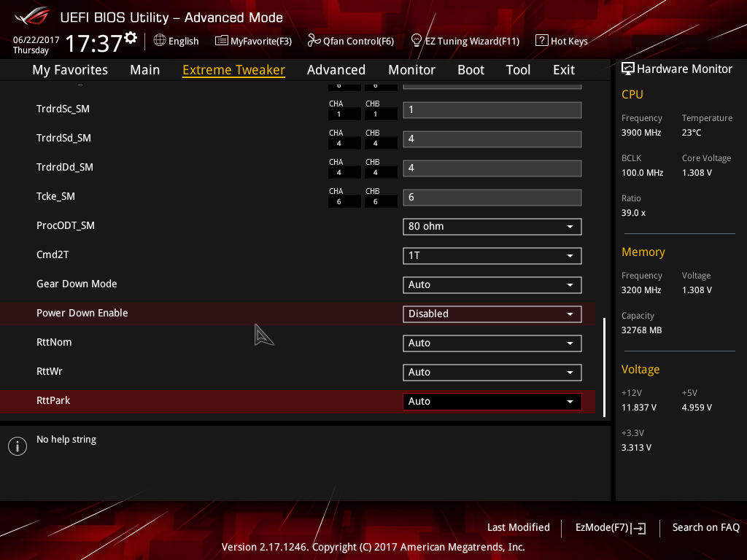Select the Extreme Tweaker tab
Screen dimensions: 747x560
(x=234, y=70)
